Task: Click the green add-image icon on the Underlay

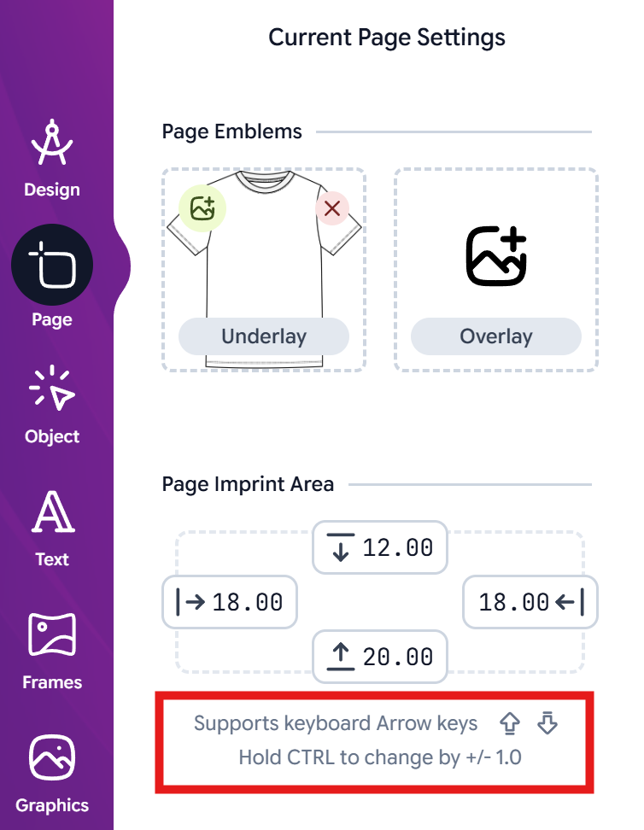Action: pyautogui.click(x=201, y=207)
